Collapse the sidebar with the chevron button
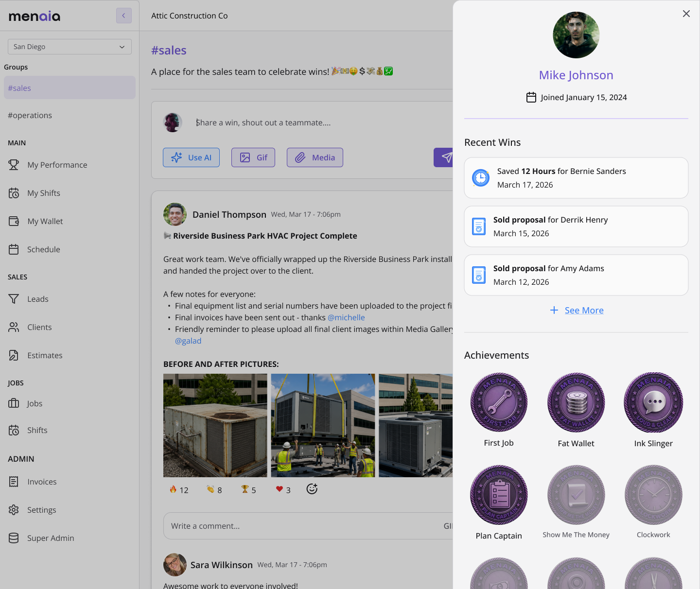Image resolution: width=700 pixels, height=589 pixels. [x=124, y=16]
